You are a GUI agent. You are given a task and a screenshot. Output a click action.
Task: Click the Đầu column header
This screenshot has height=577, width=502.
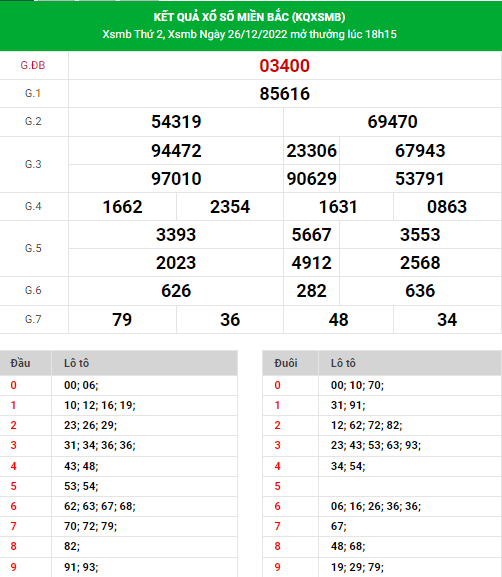point(20,363)
